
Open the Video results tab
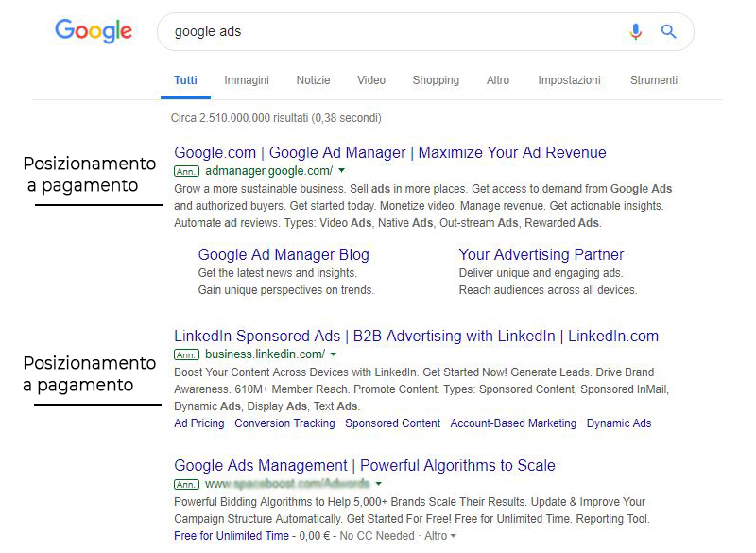(x=371, y=80)
